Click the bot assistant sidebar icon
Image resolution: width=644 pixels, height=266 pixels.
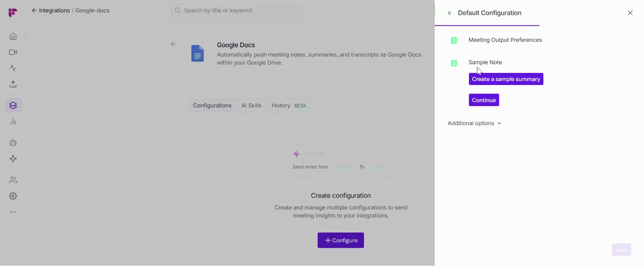[13, 143]
